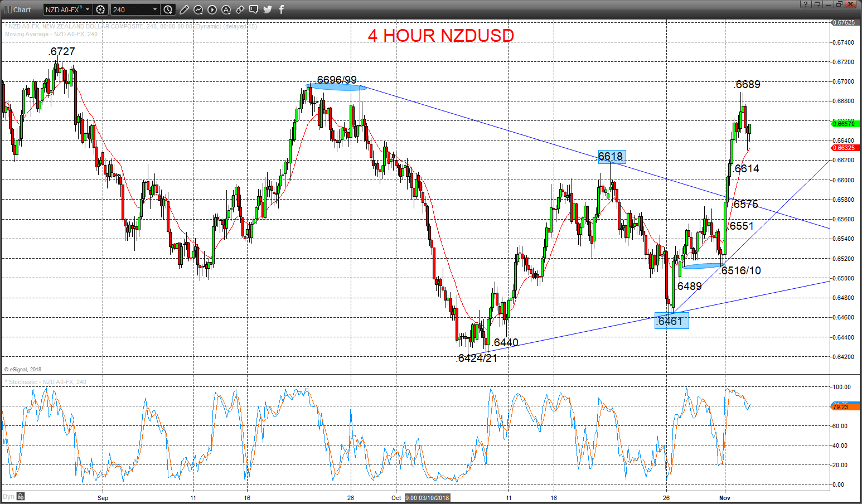Click the orange 79.23 stochastic value tag
This screenshot has width=862, height=504.
click(845, 407)
